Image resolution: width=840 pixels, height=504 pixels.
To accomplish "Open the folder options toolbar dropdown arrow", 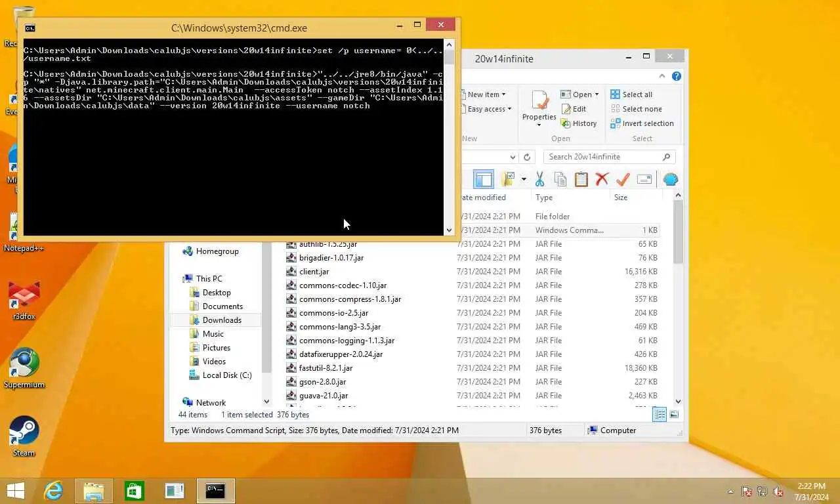I will click(x=523, y=179).
